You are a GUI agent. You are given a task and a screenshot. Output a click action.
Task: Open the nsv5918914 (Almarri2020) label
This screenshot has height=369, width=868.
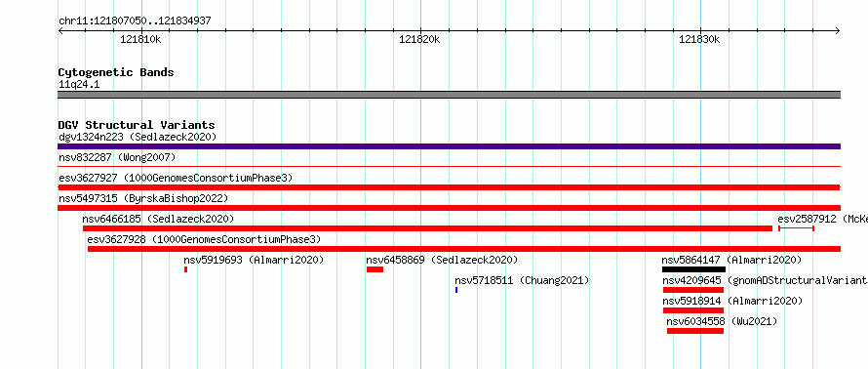[733, 301]
